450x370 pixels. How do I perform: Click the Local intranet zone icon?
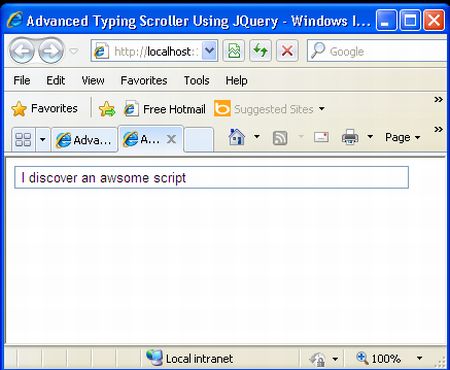tap(154, 357)
